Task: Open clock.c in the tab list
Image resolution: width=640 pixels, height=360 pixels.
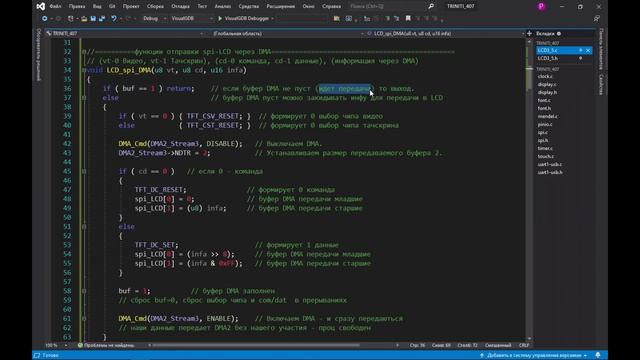Action: tap(545, 76)
